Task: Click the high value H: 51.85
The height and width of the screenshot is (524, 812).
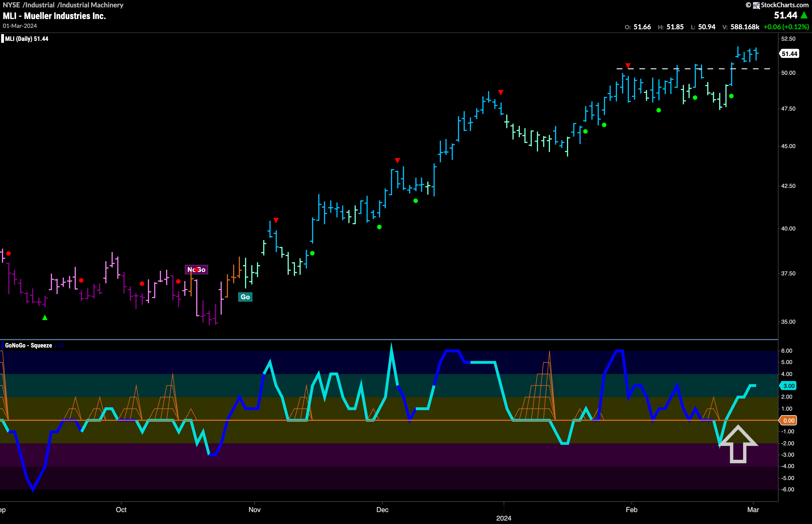Action: tap(671, 27)
